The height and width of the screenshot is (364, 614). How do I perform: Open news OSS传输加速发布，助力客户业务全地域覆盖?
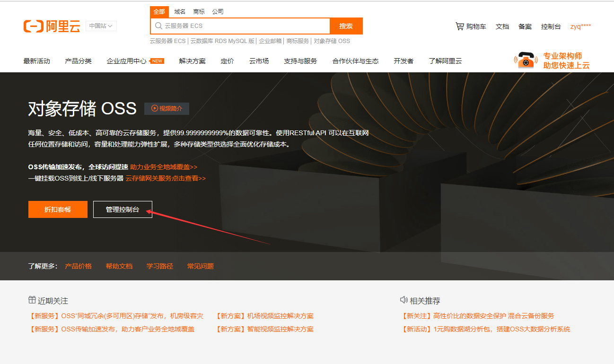coord(112,329)
